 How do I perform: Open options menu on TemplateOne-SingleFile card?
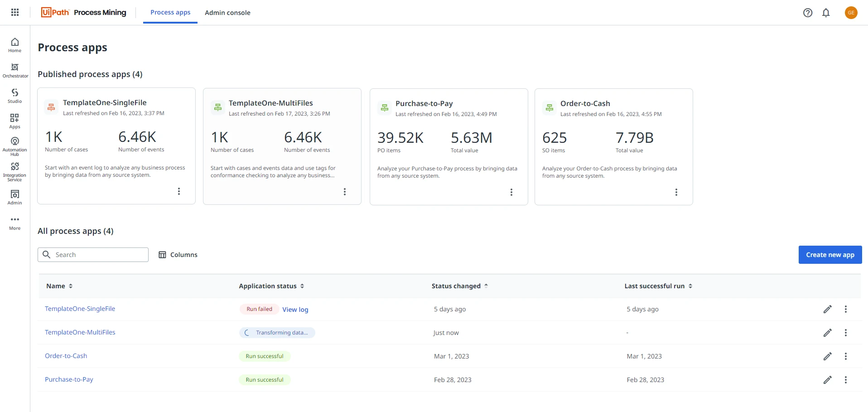pyautogui.click(x=179, y=191)
